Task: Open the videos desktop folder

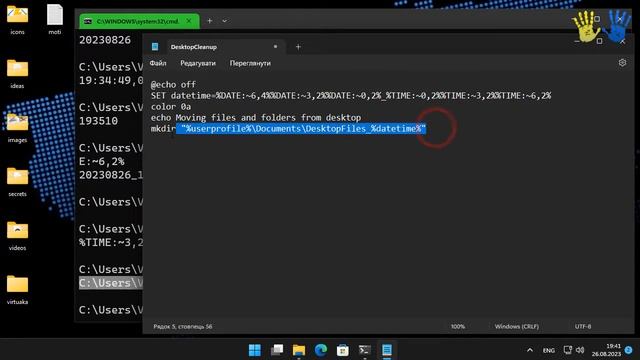Action: click(x=18, y=235)
